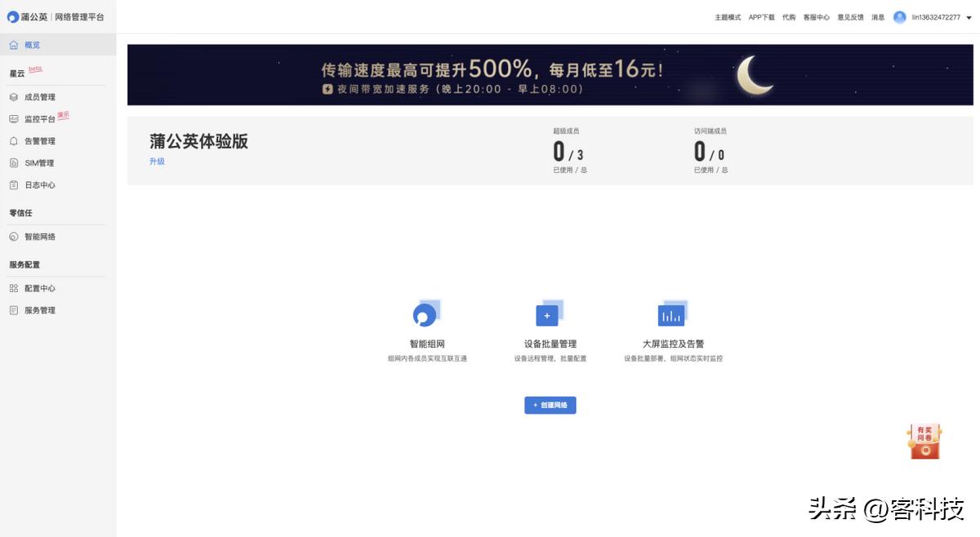Click the 升级 upgrade link
The height and width of the screenshot is (537, 980).
[x=157, y=162]
